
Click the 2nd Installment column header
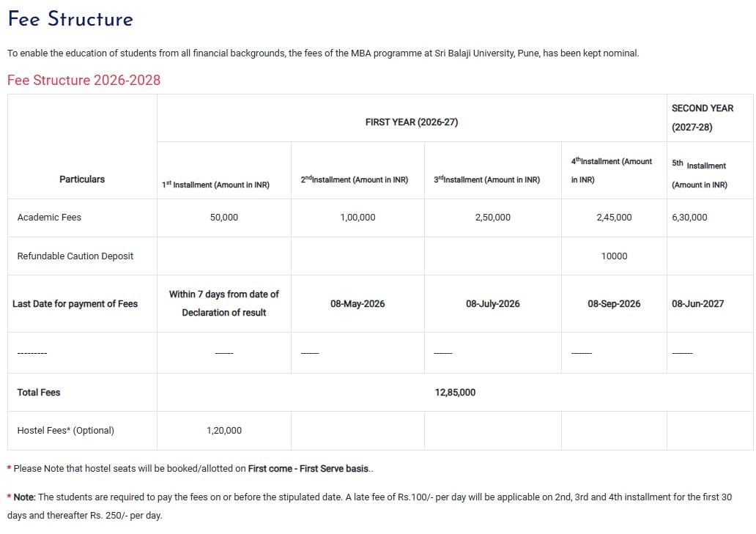[x=354, y=179]
